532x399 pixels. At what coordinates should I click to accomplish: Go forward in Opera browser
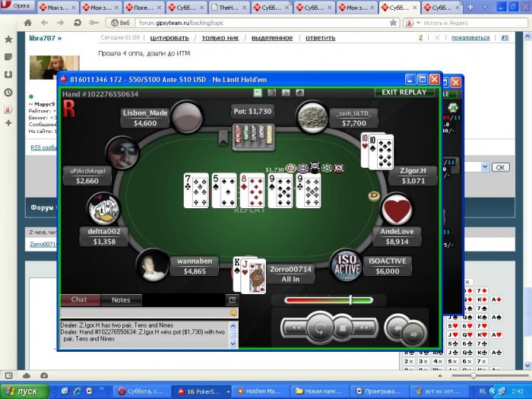[60, 23]
